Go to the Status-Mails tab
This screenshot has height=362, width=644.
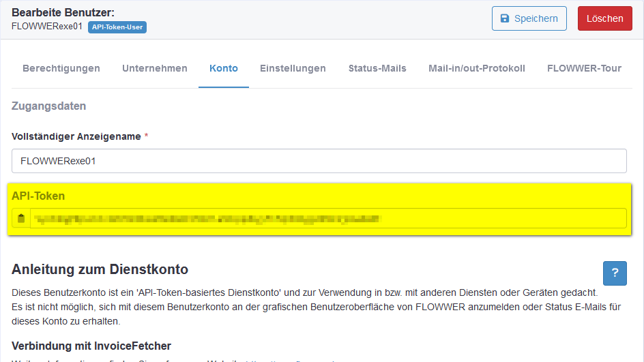pyautogui.click(x=377, y=68)
